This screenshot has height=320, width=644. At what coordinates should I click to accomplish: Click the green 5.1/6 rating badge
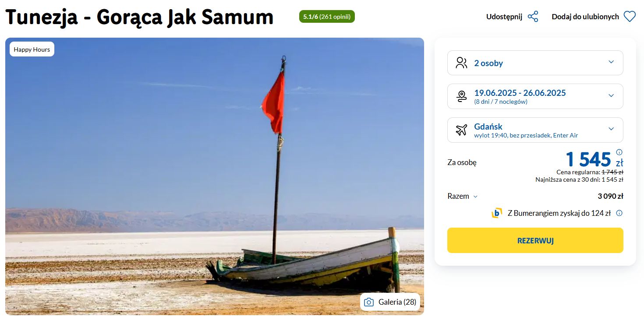pyautogui.click(x=327, y=17)
